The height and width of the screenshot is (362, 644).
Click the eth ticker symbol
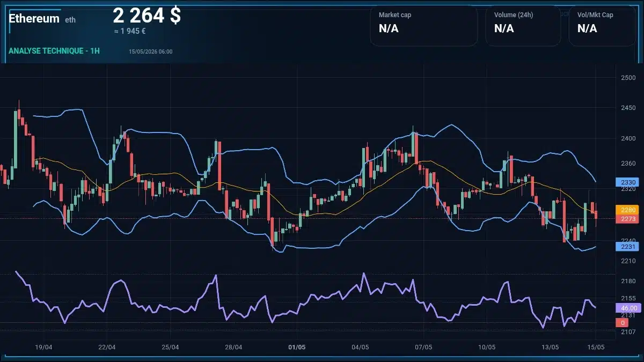tap(70, 20)
